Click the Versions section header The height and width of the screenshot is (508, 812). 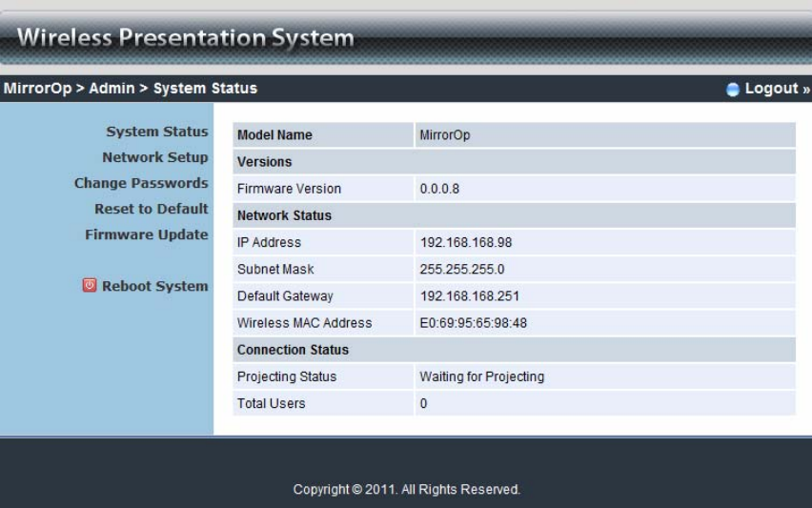(x=264, y=162)
